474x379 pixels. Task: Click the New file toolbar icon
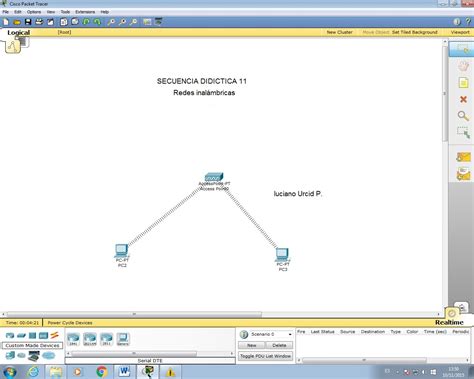[6, 22]
